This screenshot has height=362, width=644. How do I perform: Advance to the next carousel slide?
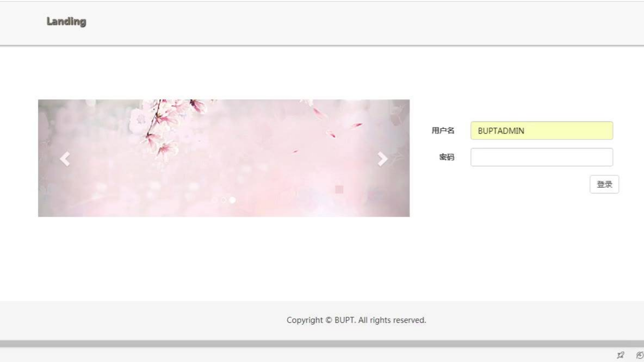coord(382,159)
